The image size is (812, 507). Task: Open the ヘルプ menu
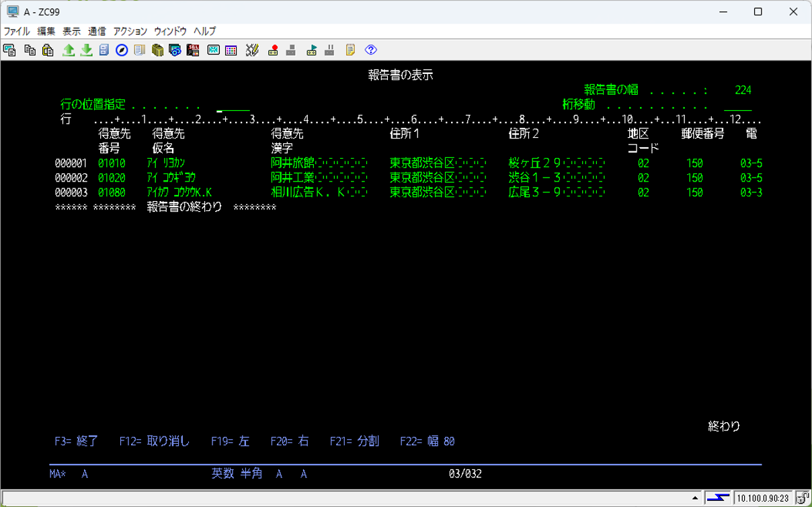[x=205, y=31]
